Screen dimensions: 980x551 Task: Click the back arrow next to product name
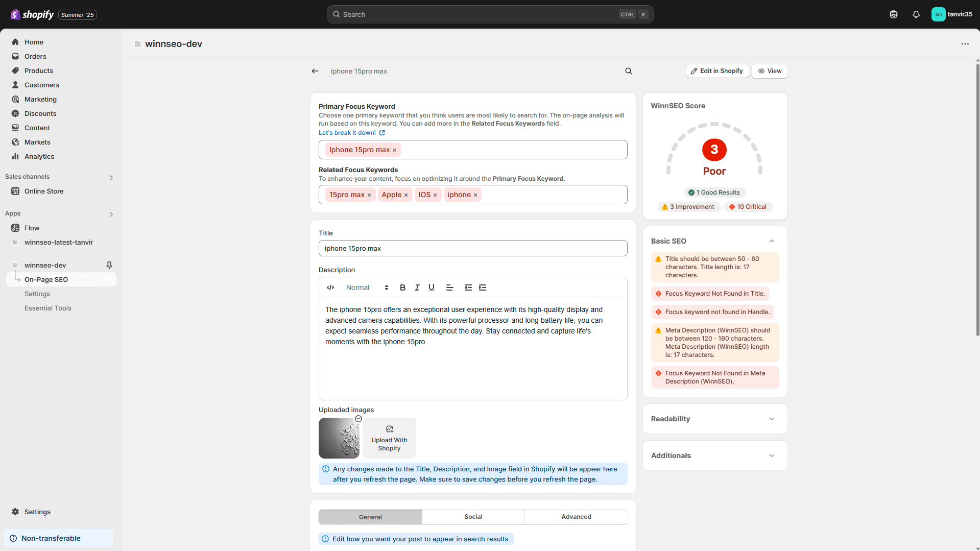click(315, 71)
